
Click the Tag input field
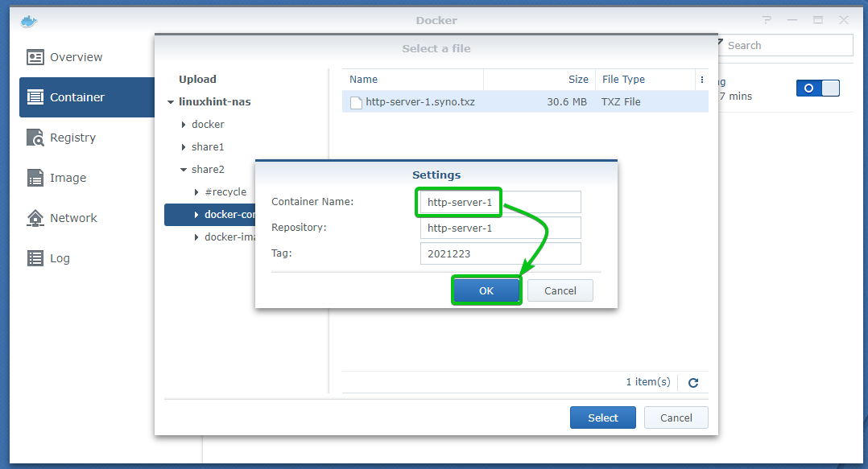(x=501, y=254)
